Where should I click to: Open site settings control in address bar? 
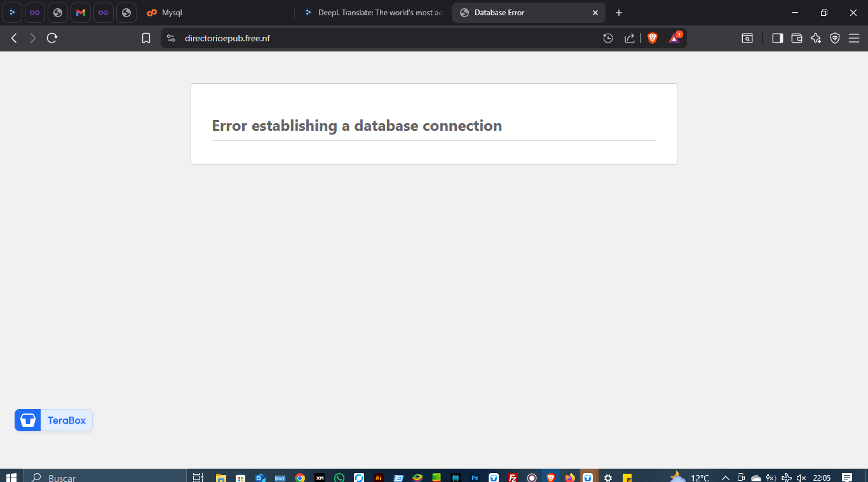tap(170, 38)
